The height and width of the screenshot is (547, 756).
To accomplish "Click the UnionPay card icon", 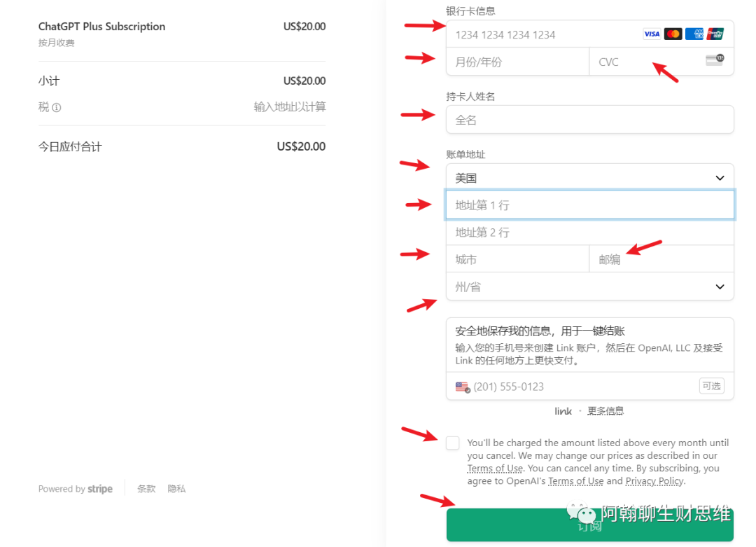I will pyautogui.click(x=715, y=34).
